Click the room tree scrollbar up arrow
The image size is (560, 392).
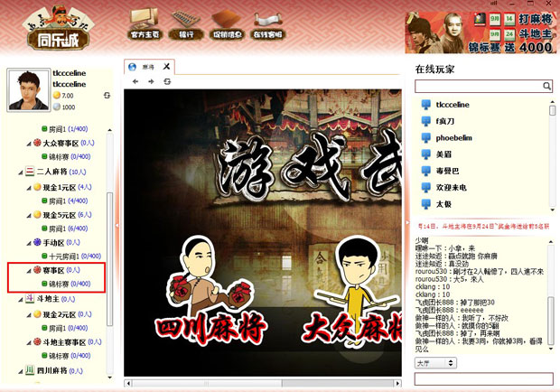[x=109, y=130]
